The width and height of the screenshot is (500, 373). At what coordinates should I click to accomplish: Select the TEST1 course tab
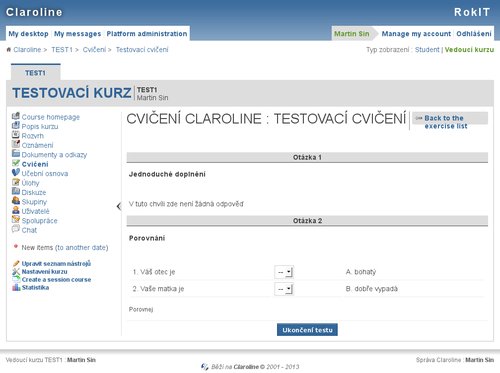[35, 73]
